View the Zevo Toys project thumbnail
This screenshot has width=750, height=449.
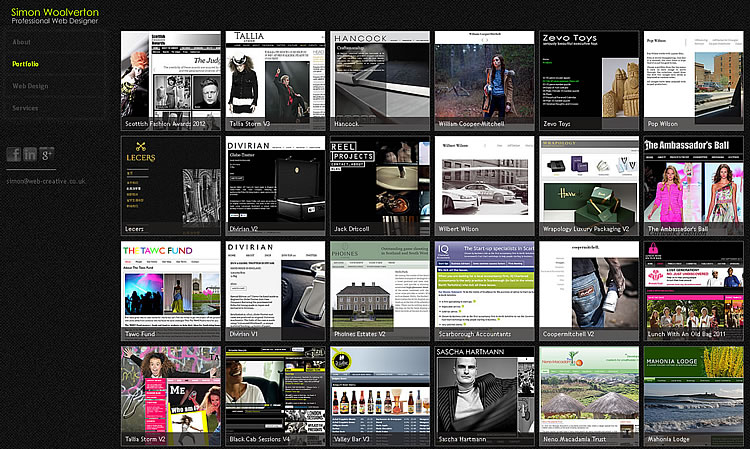pos(589,81)
